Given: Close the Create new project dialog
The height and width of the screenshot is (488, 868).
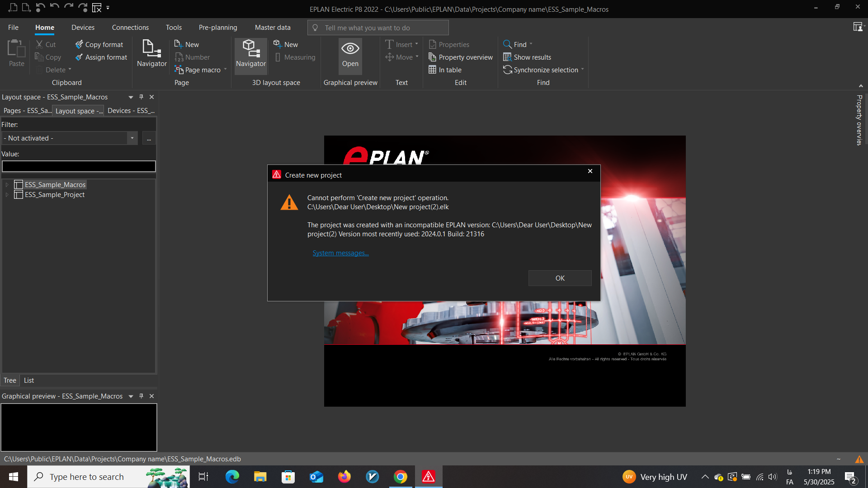Looking at the screenshot, I should (x=590, y=171).
